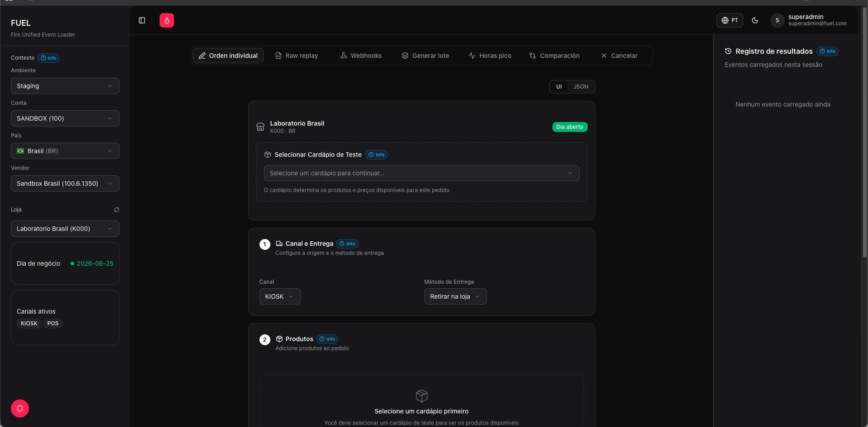Refresh the Loja store list
The width and height of the screenshot is (868, 427).
tap(117, 210)
